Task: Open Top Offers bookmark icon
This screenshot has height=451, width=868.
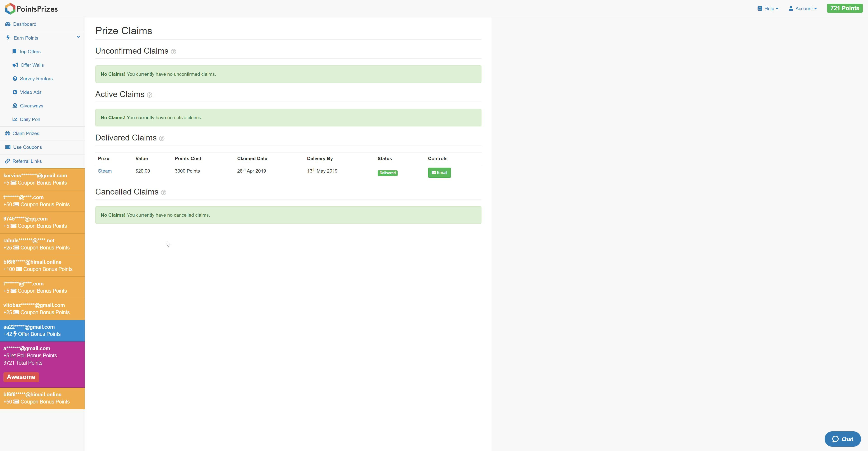Action: point(14,52)
